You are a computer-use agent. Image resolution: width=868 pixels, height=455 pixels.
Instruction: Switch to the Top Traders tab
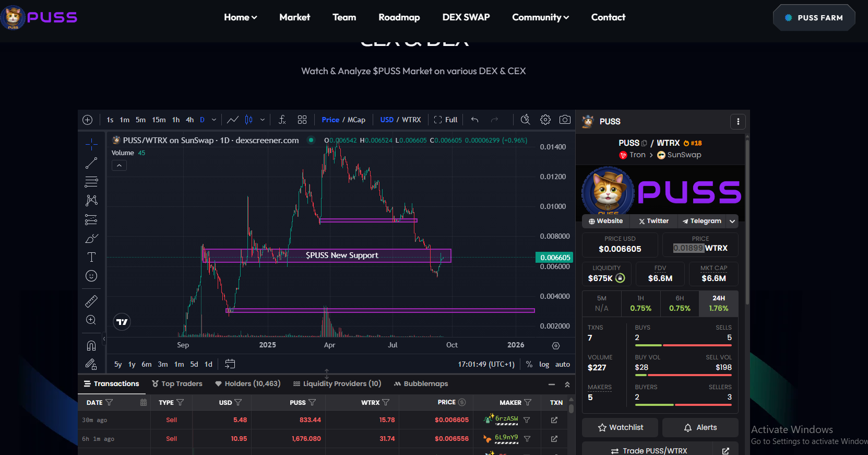(177, 384)
